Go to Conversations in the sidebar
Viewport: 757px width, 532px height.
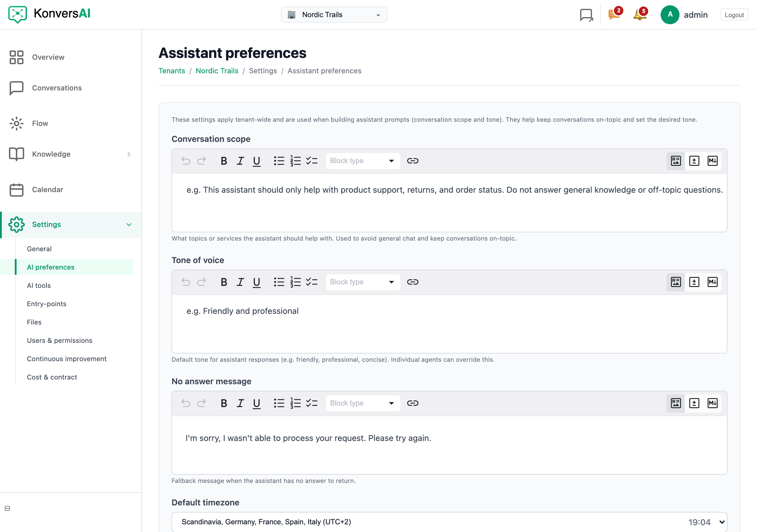point(71,88)
